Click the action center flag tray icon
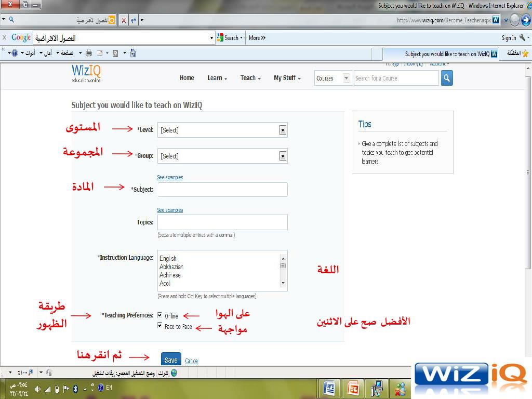532x399 pixels. (66, 389)
